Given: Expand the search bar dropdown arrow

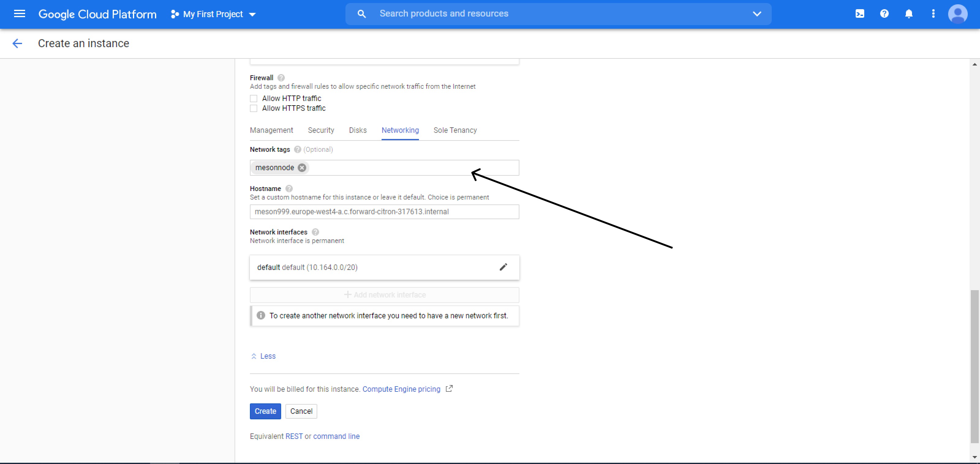Looking at the screenshot, I should (757, 14).
